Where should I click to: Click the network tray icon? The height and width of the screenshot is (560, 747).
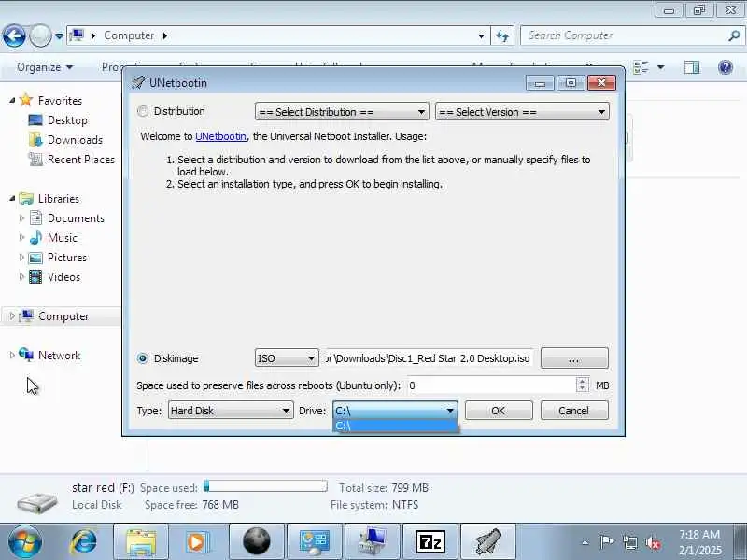coord(629,542)
